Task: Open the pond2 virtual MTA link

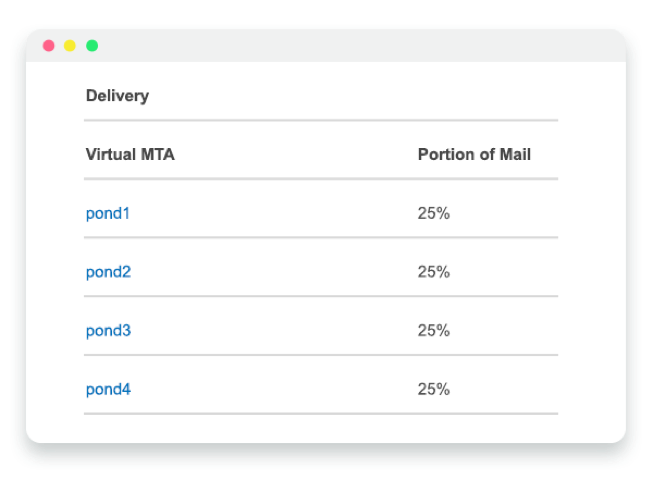Action: point(108,272)
